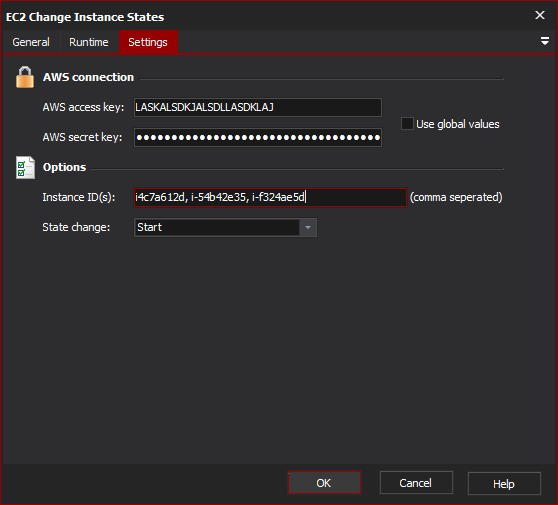Open Help for this action

click(504, 484)
